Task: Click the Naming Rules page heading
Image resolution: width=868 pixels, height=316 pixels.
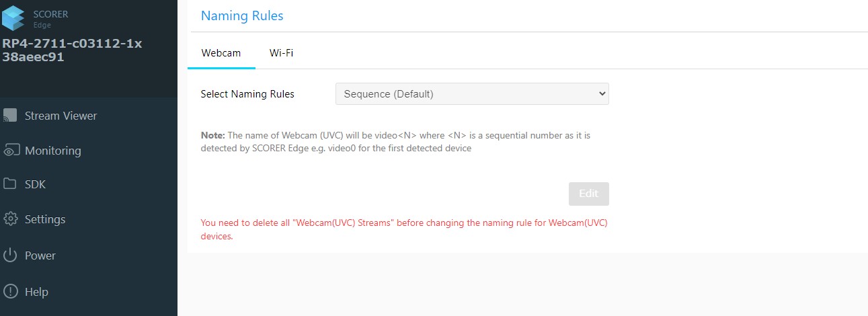Action: click(242, 15)
